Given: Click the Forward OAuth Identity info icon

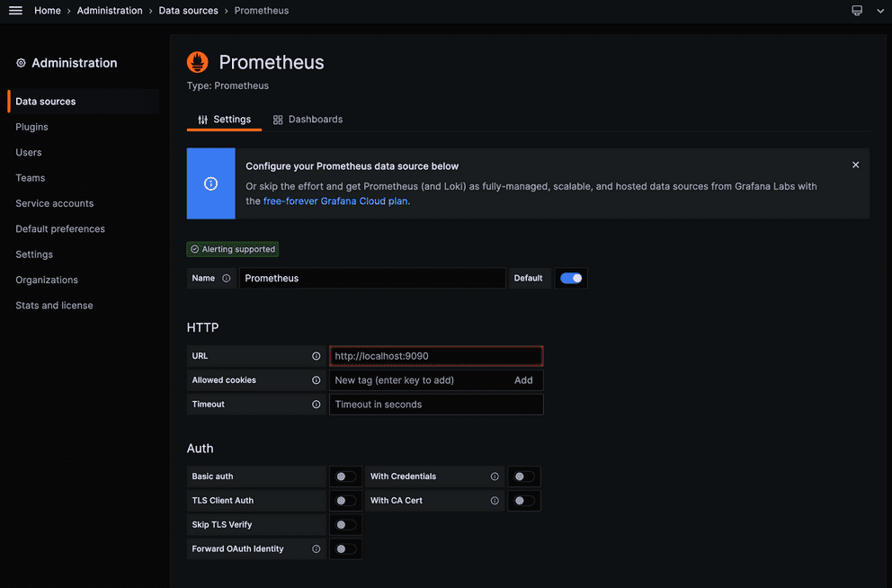Looking at the screenshot, I should pos(316,549).
